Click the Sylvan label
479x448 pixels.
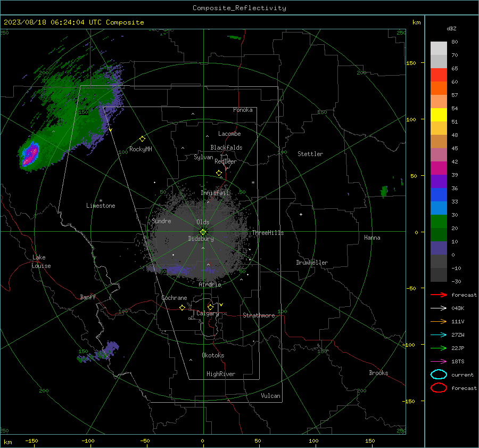(203, 157)
